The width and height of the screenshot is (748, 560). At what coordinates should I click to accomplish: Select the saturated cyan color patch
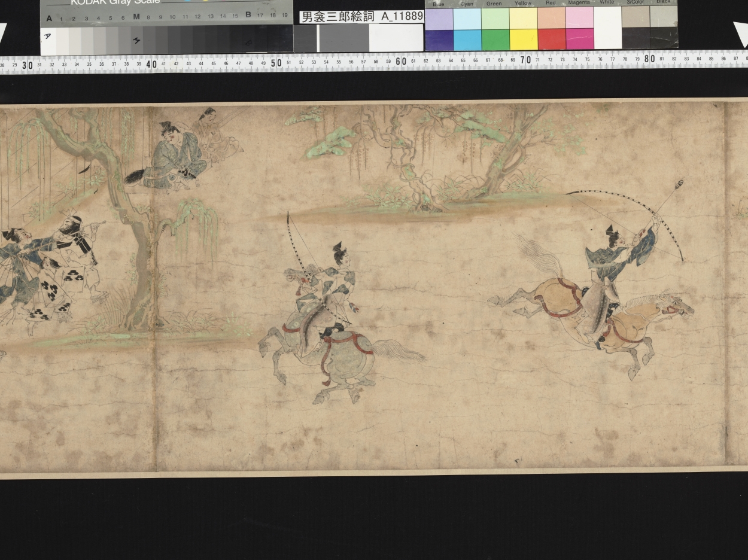(x=467, y=39)
